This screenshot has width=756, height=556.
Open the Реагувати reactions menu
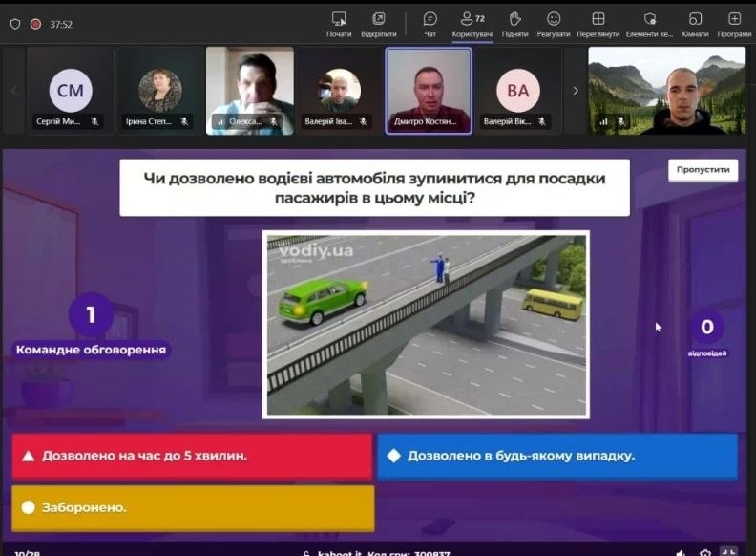pos(554,23)
